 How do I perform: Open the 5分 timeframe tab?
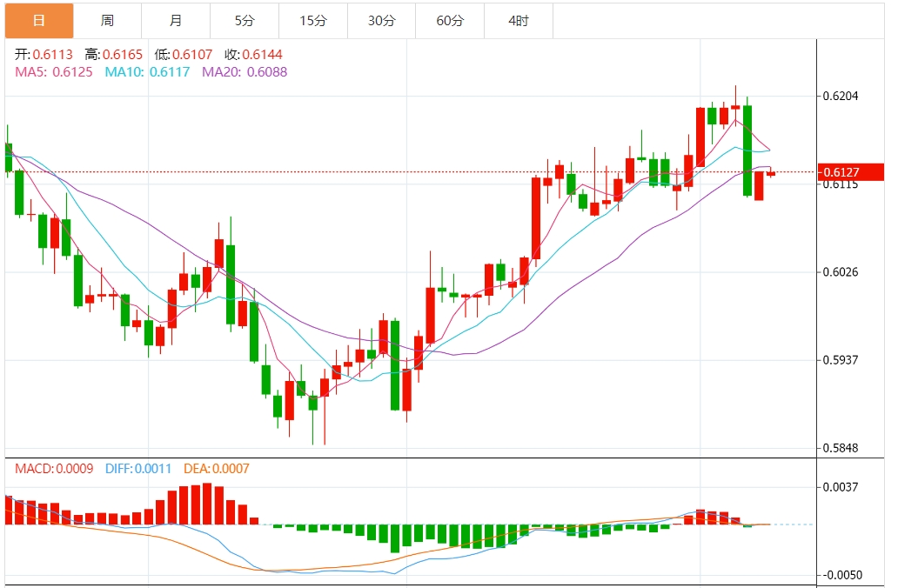tap(245, 21)
